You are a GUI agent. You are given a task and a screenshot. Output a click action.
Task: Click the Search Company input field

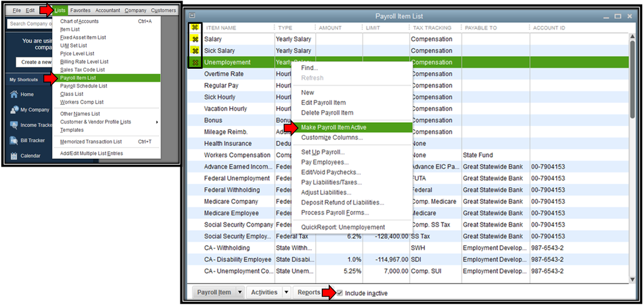[30, 24]
